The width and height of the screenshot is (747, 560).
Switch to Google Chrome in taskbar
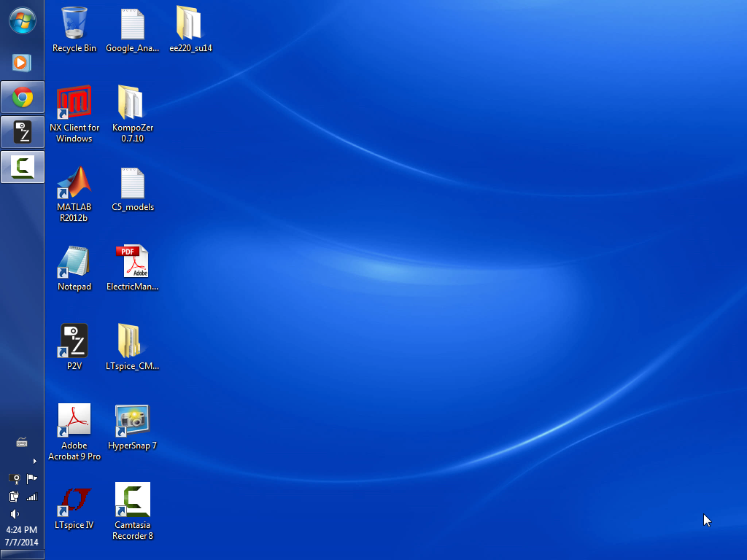coord(23,97)
